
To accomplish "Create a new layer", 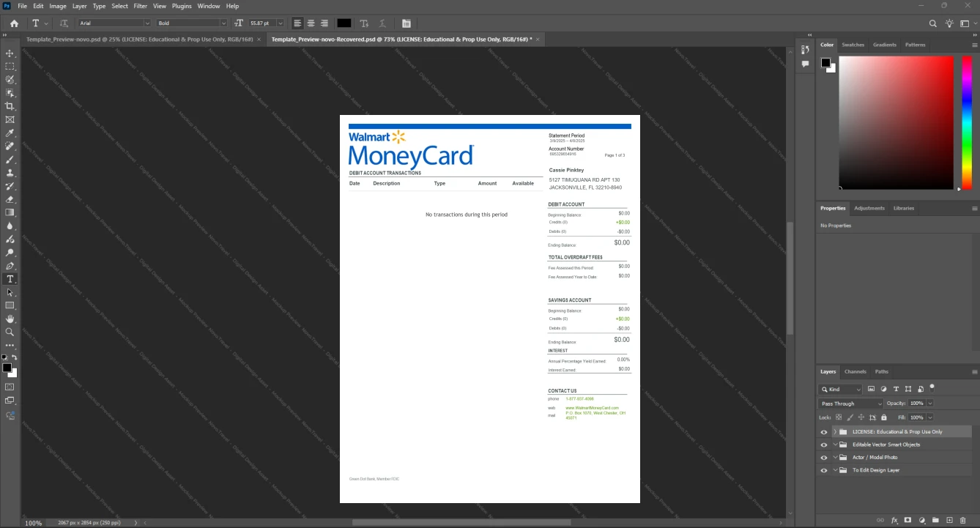I will [x=949, y=520].
